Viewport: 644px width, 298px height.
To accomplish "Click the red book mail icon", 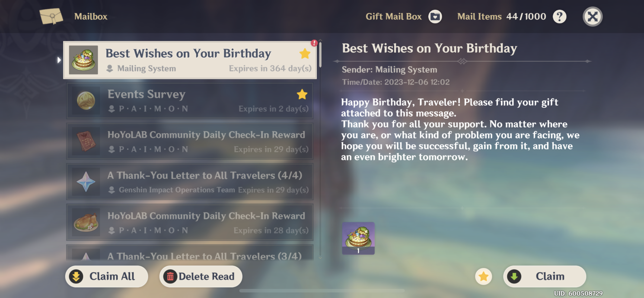I will (86, 141).
